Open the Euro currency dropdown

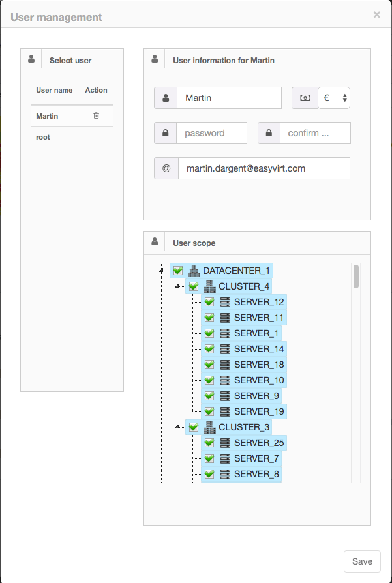334,98
